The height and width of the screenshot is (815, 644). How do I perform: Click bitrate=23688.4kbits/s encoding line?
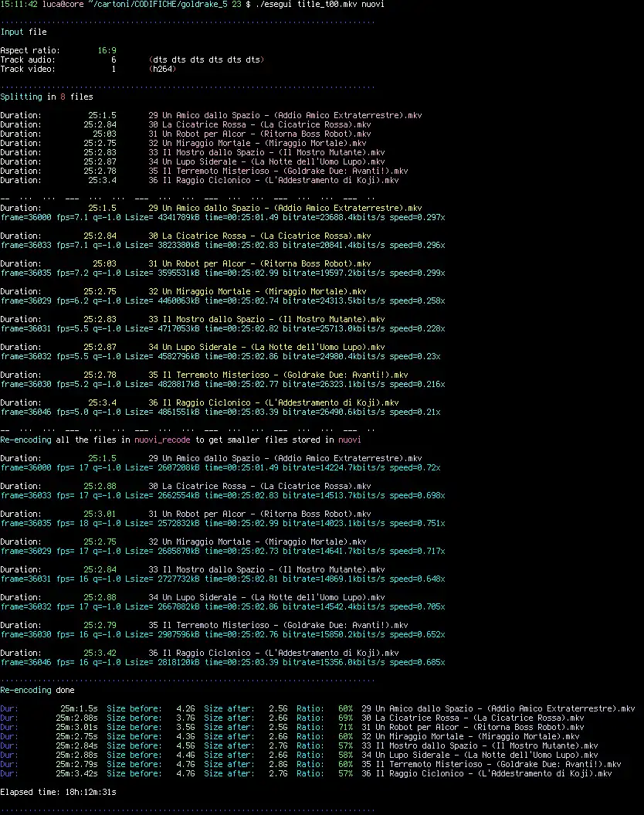click(x=223, y=217)
